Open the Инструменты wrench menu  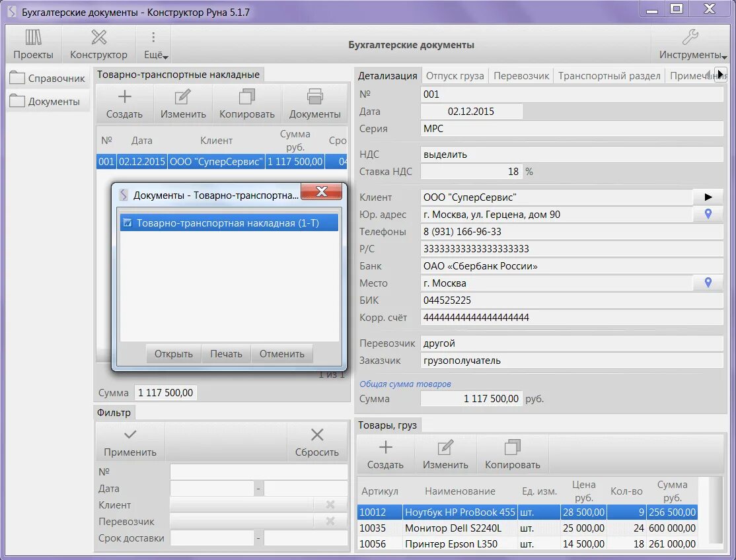pos(691,44)
